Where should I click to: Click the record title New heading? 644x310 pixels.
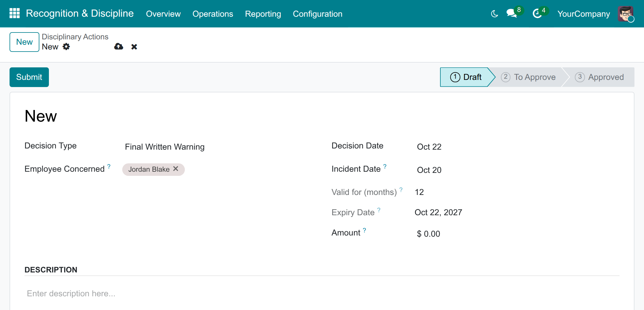click(x=41, y=116)
